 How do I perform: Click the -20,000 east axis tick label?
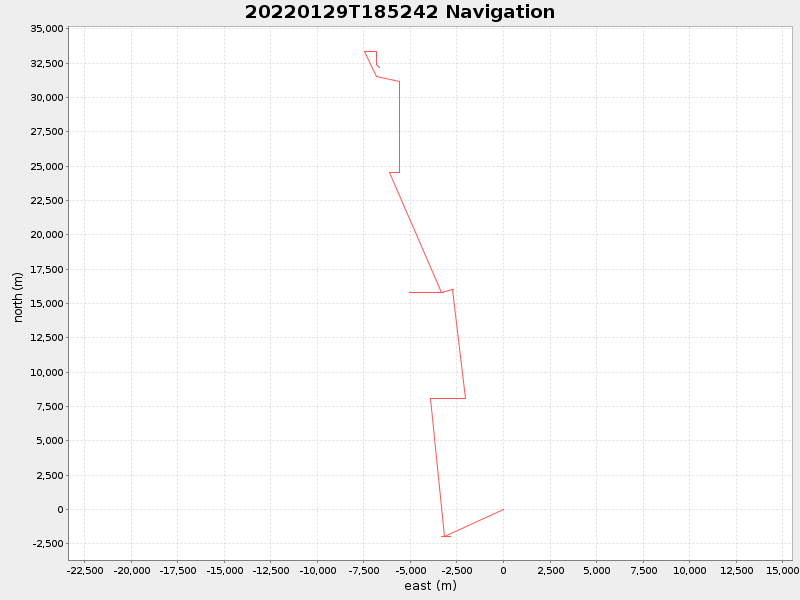131,570
